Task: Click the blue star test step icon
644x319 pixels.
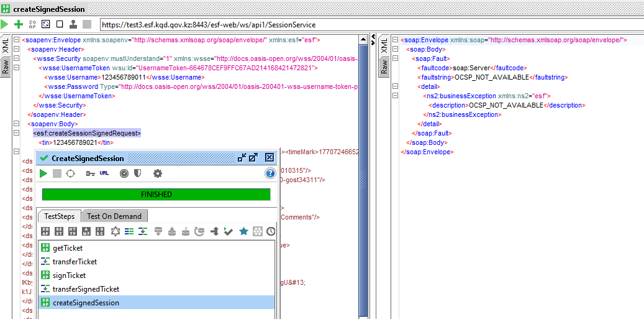Action: 243,231
